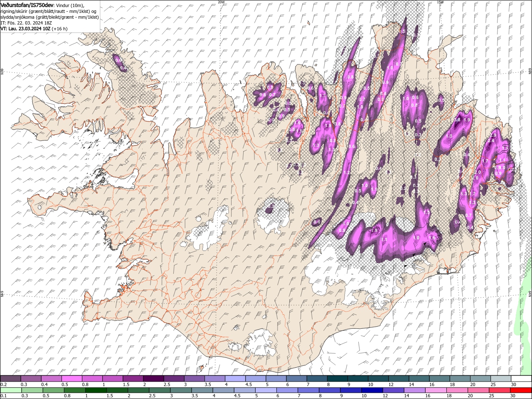
Task: Click the pale green swatch labeled 0.1
Action: (x=11, y=390)
